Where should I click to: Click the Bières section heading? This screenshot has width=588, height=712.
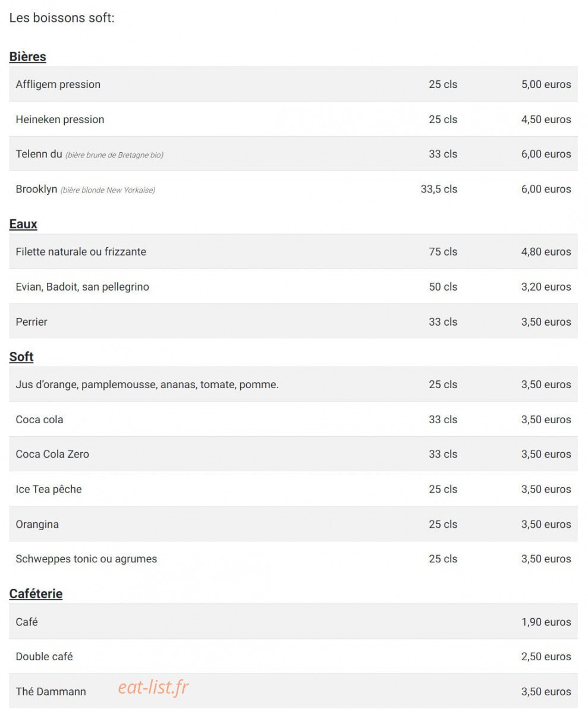pos(28,57)
